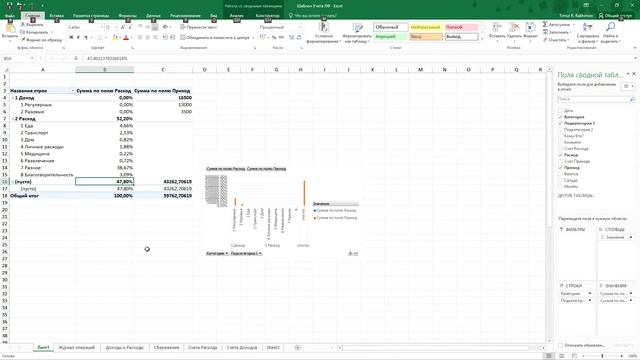Open Значения field dropdown in Columns area
640x360 pixels.
click(631, 237)
